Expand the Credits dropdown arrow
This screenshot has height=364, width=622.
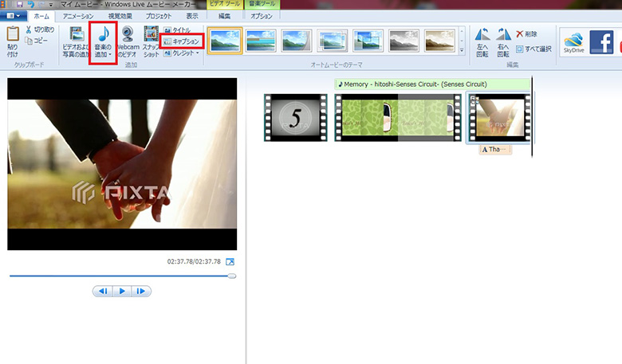click(198, 53)
